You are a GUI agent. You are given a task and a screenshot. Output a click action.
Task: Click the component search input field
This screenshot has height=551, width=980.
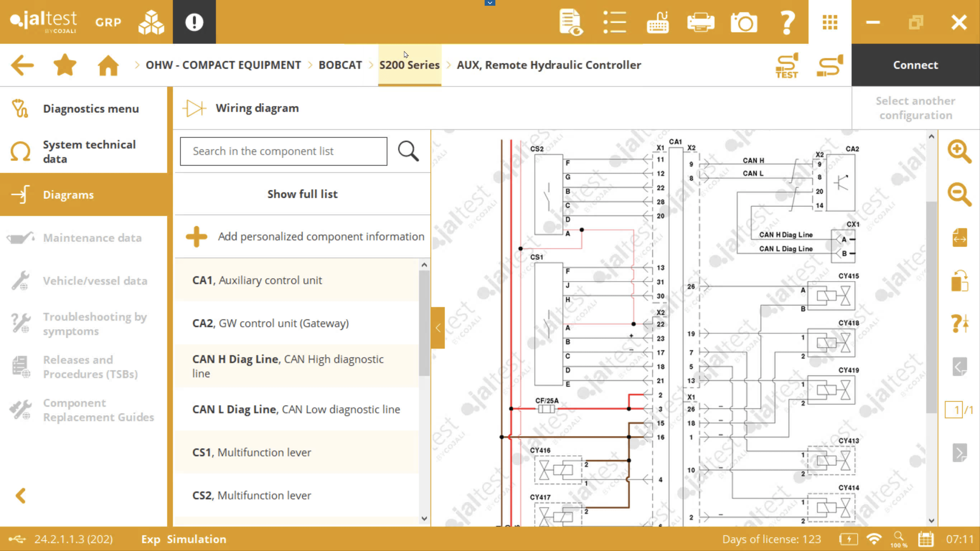[x=283, y=151]
